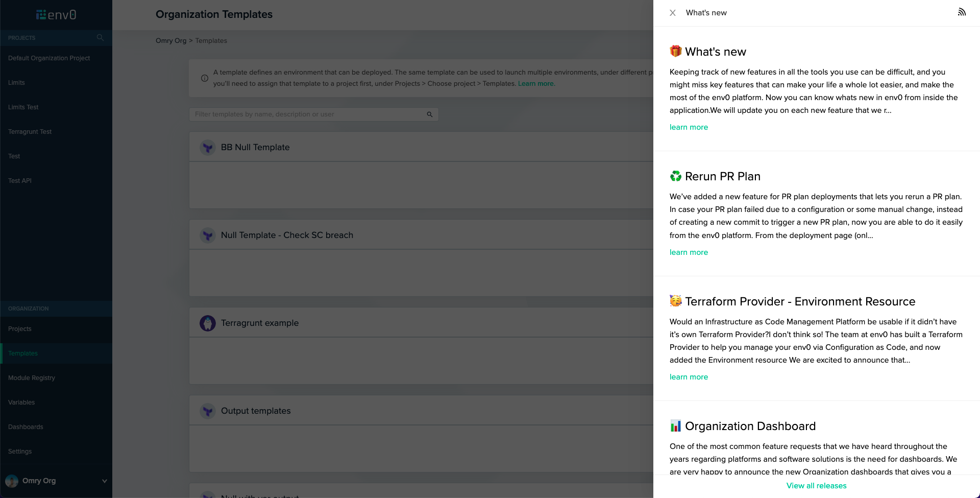Click learn more under Terraform Provider
This screenshot has width=980, height=498.
point(689,377)
